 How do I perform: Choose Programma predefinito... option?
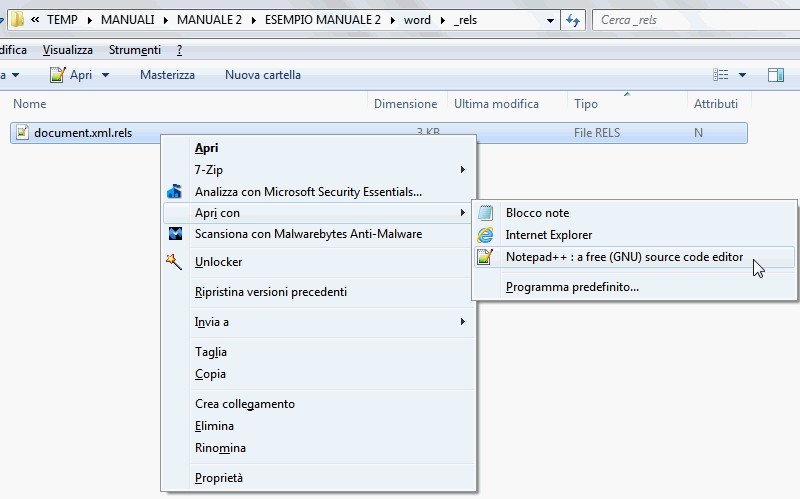coord(572,287)
